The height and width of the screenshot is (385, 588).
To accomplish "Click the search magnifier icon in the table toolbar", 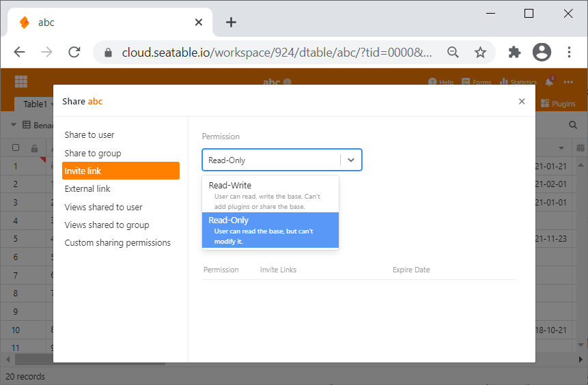I will pyautogui.click(x=572, y=125).
